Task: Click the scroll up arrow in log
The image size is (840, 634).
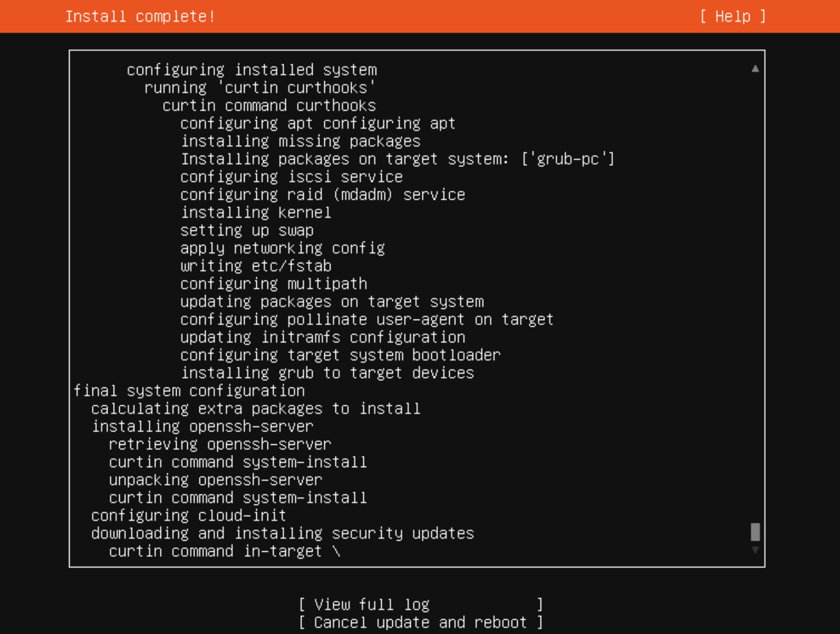Action: click(x=755, y=68)
